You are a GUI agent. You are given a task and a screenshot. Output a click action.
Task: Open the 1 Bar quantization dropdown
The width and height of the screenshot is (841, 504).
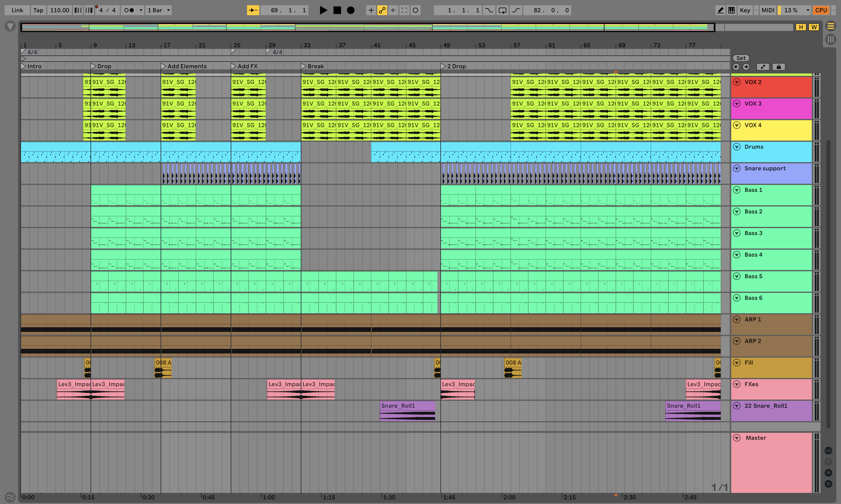(x=158, y=10)
